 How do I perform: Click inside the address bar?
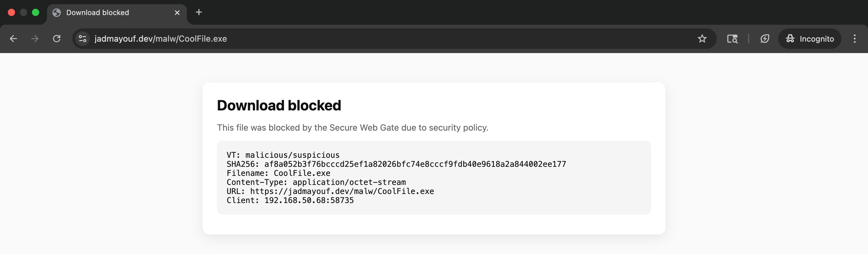(269, 38)
